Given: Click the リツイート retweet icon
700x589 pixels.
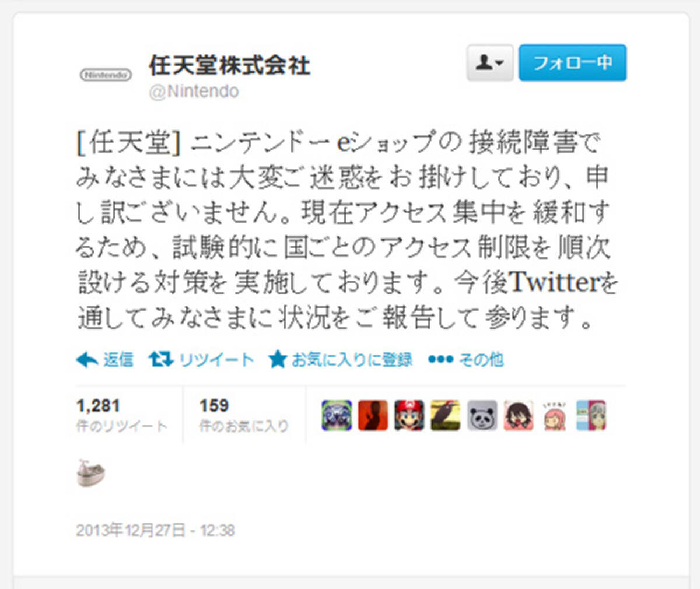Looking at the screenshot, I should tap(160, 359).
